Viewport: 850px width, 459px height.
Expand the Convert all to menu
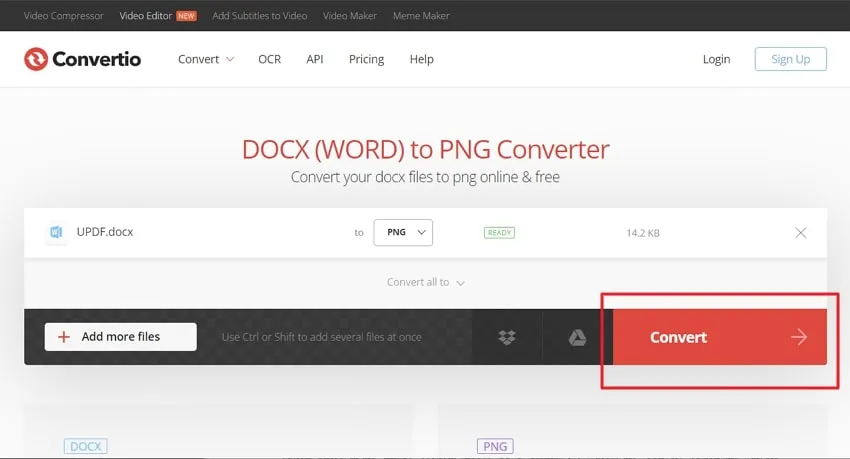[426, 282]
